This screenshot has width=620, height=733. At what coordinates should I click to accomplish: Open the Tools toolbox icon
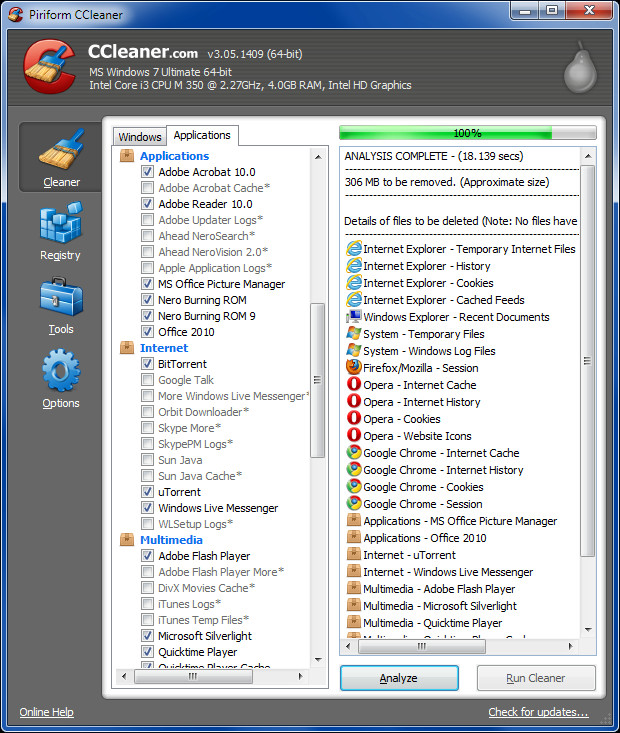[x=61, y=296]
